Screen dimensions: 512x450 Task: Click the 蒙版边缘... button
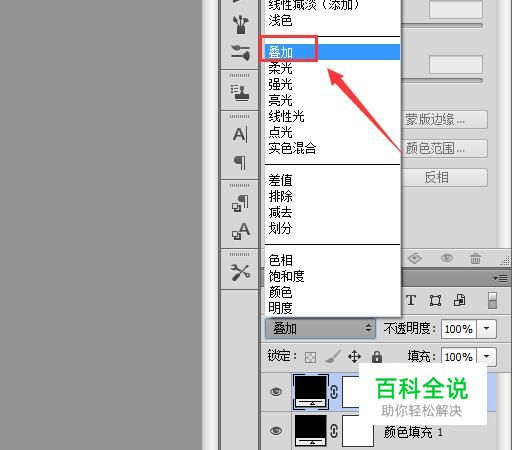445,119
